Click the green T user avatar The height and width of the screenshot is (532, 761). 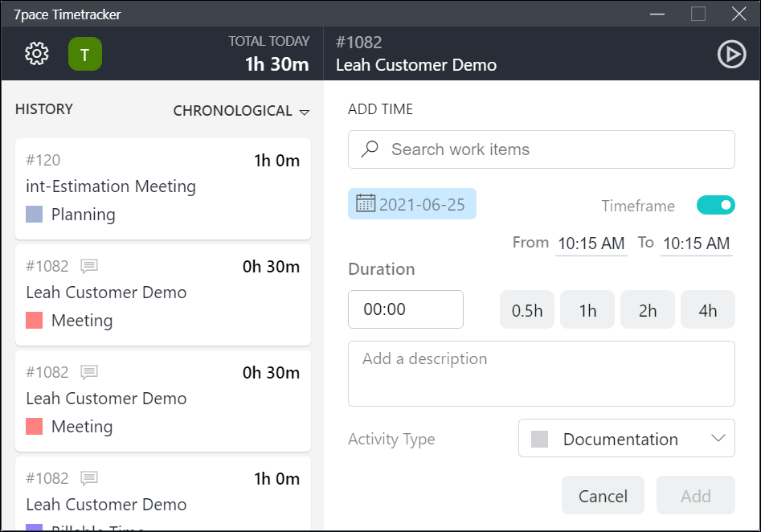[85, 54]
